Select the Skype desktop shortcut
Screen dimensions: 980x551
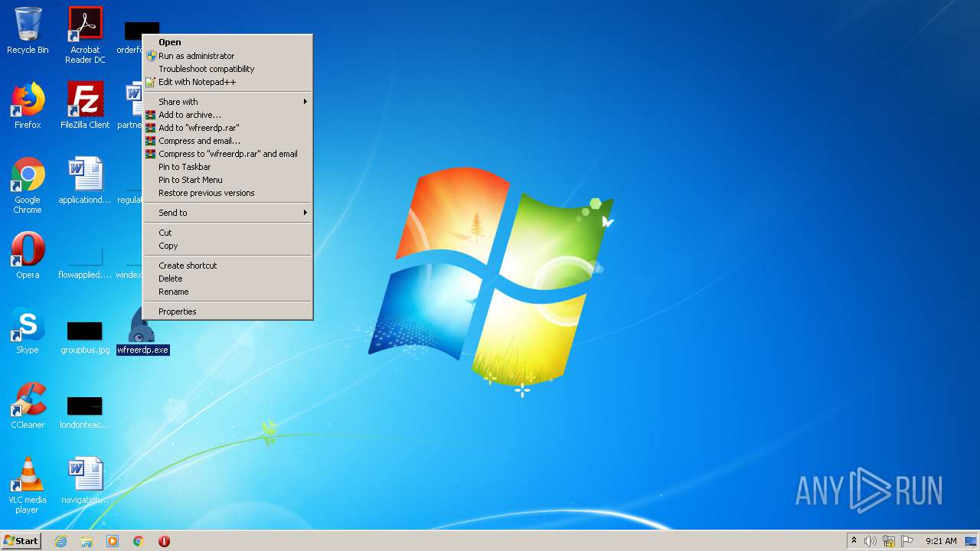coord(28,331)
